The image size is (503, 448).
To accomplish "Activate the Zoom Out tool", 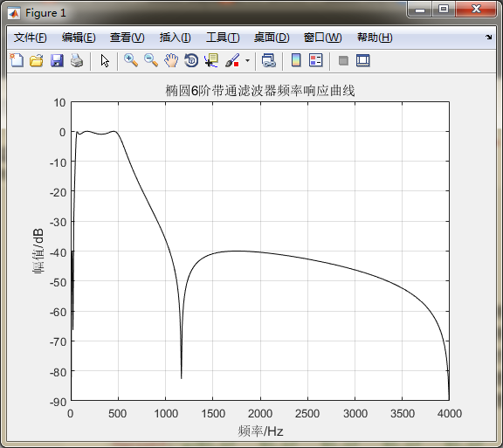I will (151, 60).
